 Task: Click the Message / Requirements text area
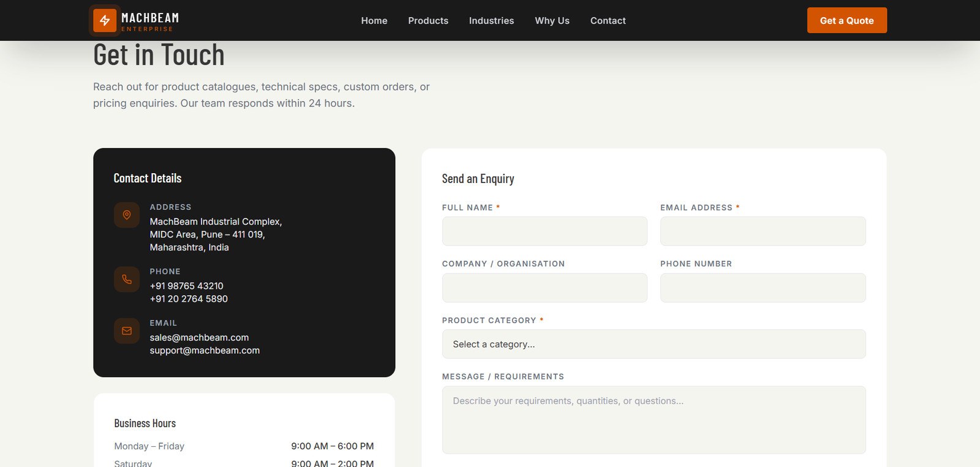tap(654, 420)
